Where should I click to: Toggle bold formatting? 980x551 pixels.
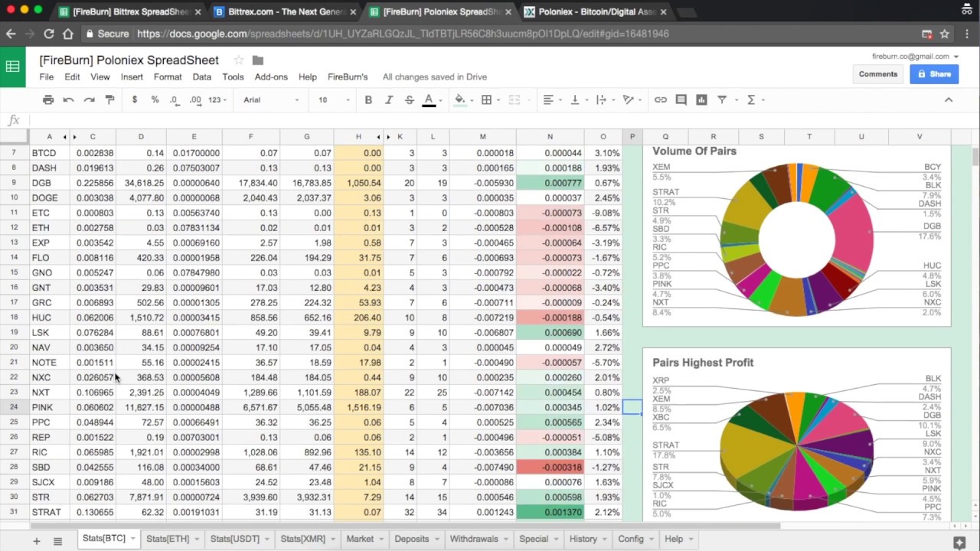[x=368, y=99]
